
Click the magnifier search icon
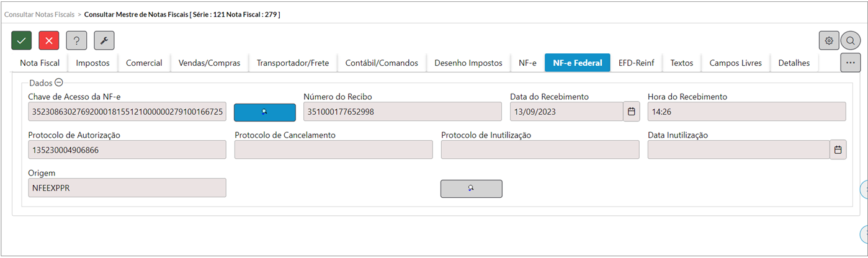(x=851, y=41)
